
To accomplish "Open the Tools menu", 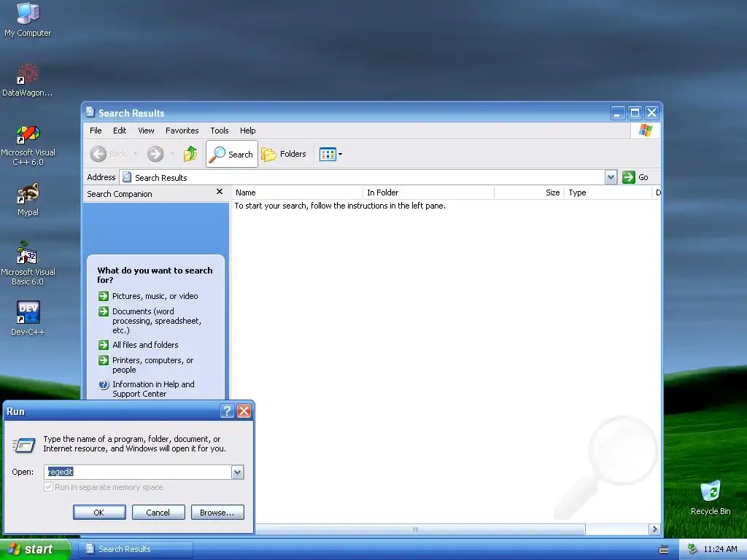I will [220, 131].
